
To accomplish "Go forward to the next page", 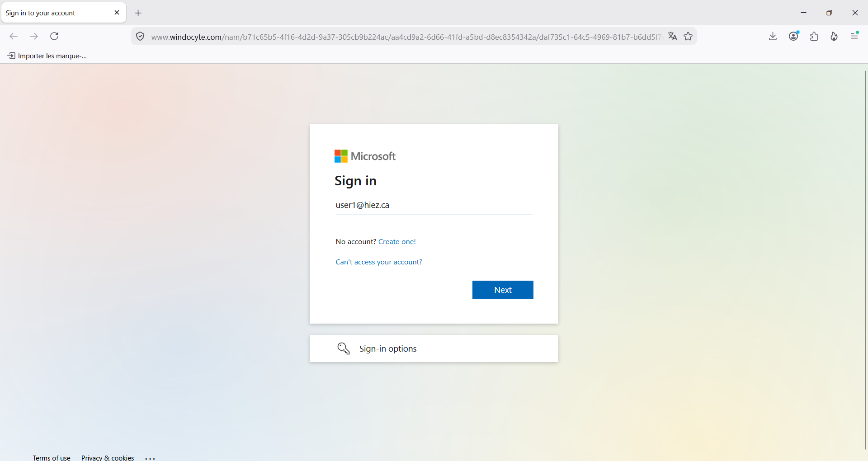I will [x=34, y=37].
